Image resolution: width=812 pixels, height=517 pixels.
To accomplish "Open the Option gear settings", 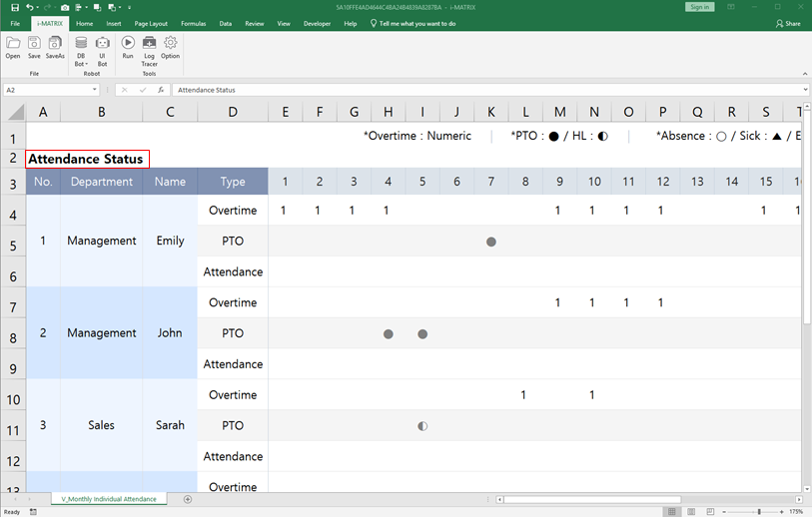I will pos(171,44).
